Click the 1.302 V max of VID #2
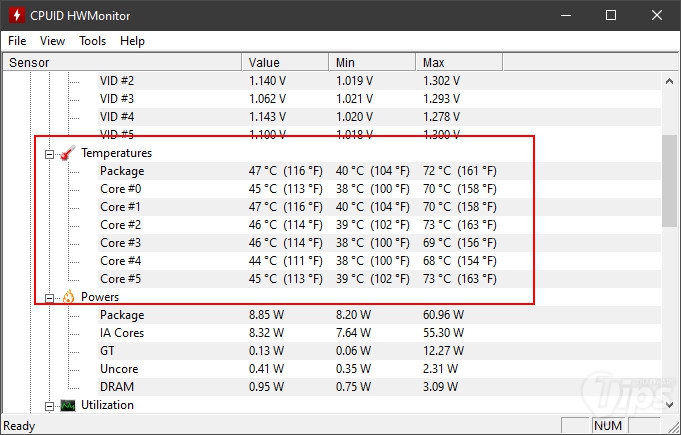Screen dimensions: 681x435 click(x=441, y=81)
